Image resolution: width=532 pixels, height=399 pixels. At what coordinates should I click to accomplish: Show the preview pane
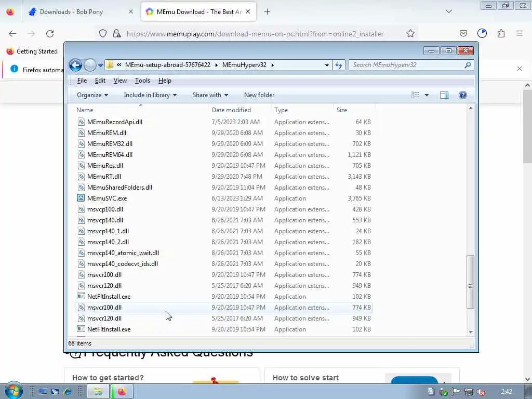tap(444, 95)
